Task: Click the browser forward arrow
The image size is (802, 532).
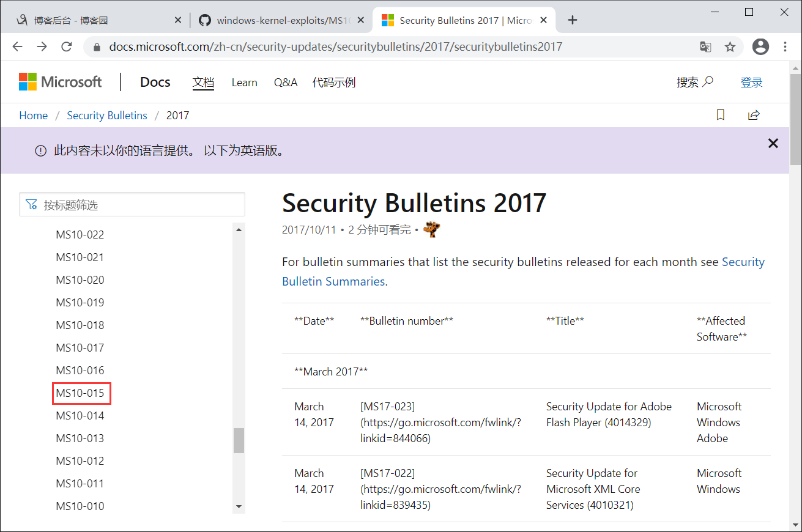Action: (x=42, y=46)
